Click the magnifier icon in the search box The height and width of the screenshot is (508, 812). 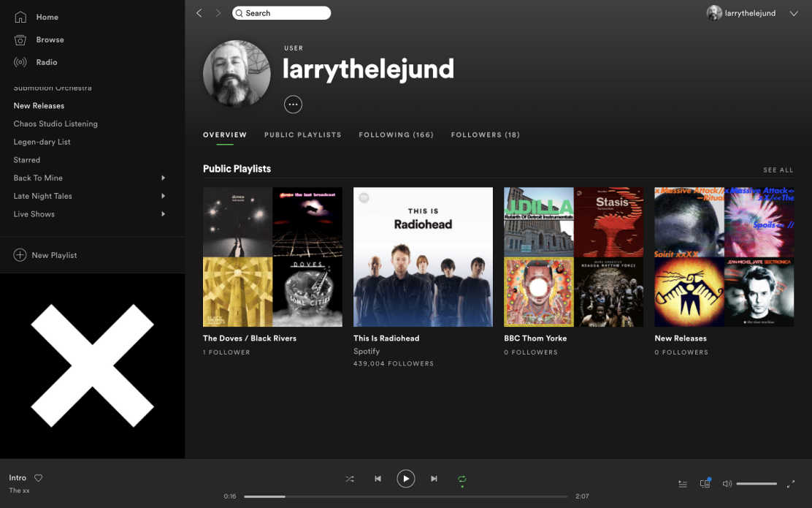pyautogui.click(x=240, y=13)
